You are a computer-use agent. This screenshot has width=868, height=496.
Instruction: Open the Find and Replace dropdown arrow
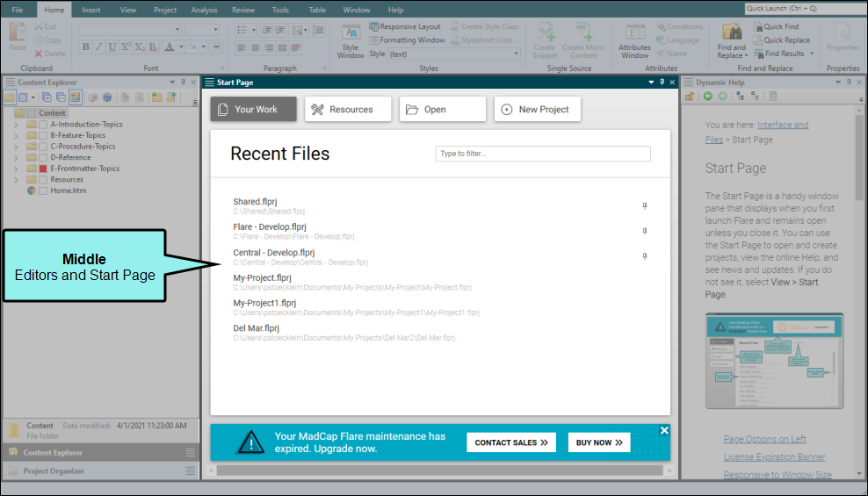pos(746,56)
